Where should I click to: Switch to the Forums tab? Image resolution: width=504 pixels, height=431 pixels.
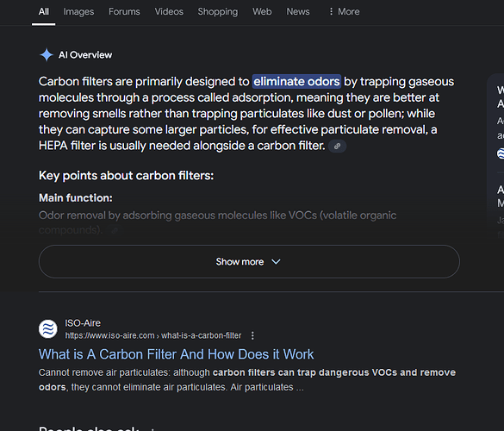point(124,11)
